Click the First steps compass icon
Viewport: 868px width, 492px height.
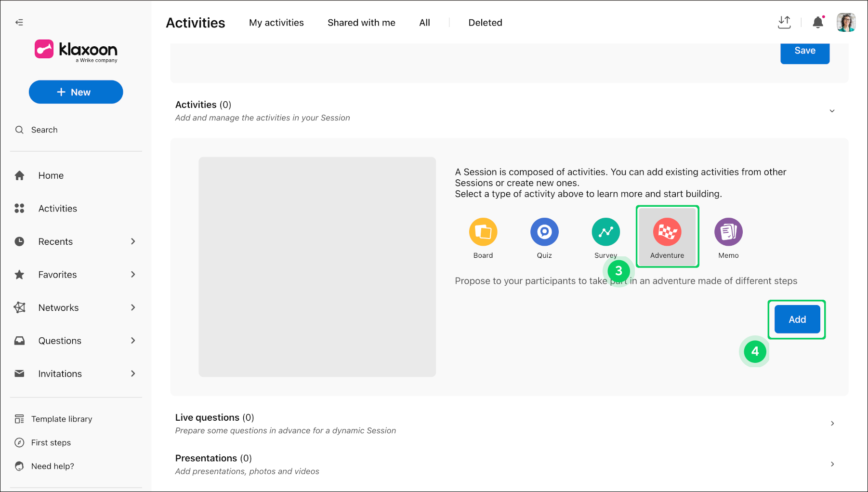point(19,442)
